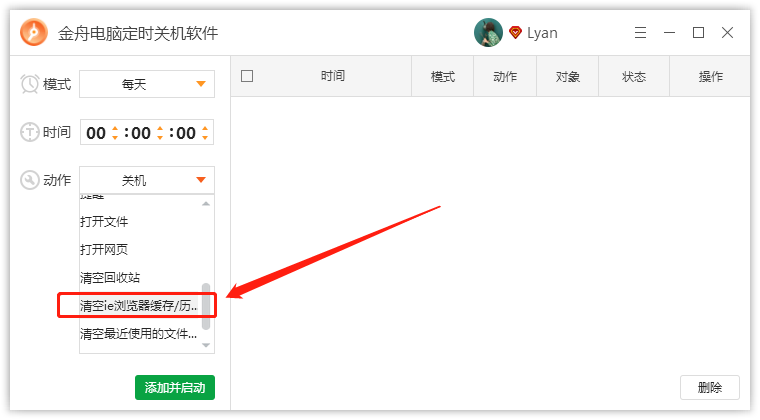Click the hours field showing 00
The height and width of the screenshot is (420, 760).
click(x=96, y=133)
